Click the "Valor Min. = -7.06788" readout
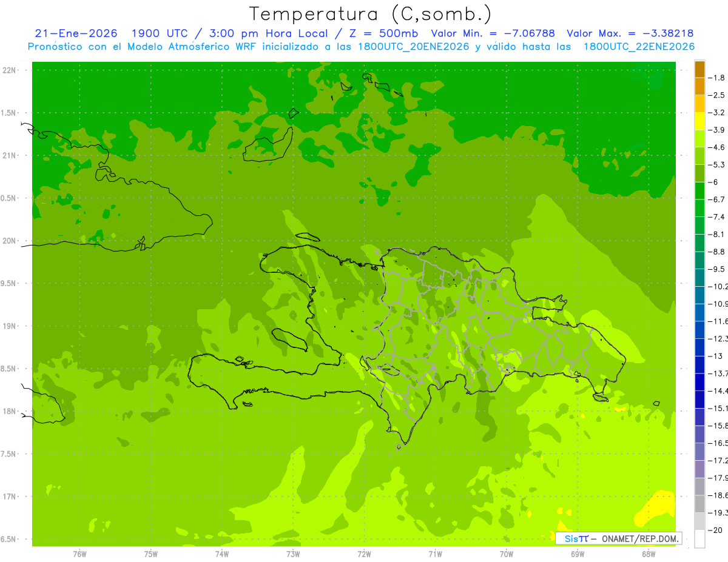 [x=493, y=33]
